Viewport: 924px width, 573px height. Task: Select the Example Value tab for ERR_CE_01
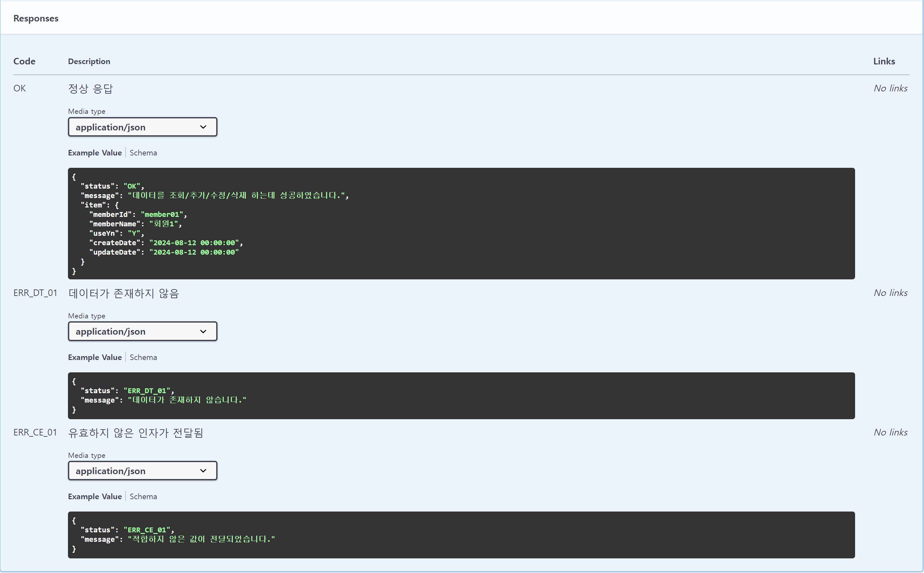[95, 497]
